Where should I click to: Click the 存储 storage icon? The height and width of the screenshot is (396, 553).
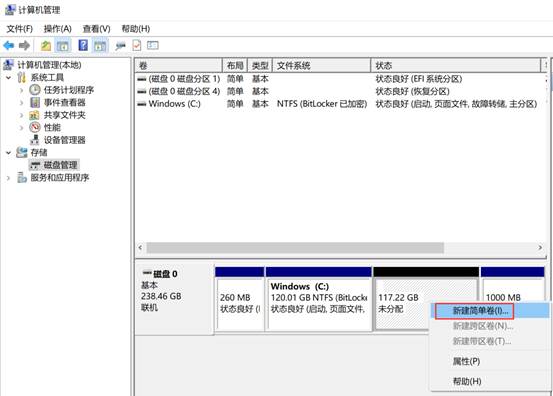click(22, 152)
